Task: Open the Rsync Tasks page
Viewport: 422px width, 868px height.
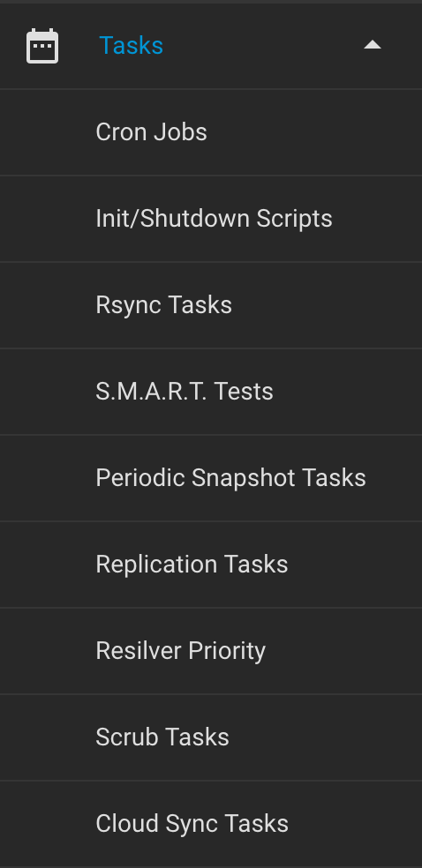Action: click(211, 305)
